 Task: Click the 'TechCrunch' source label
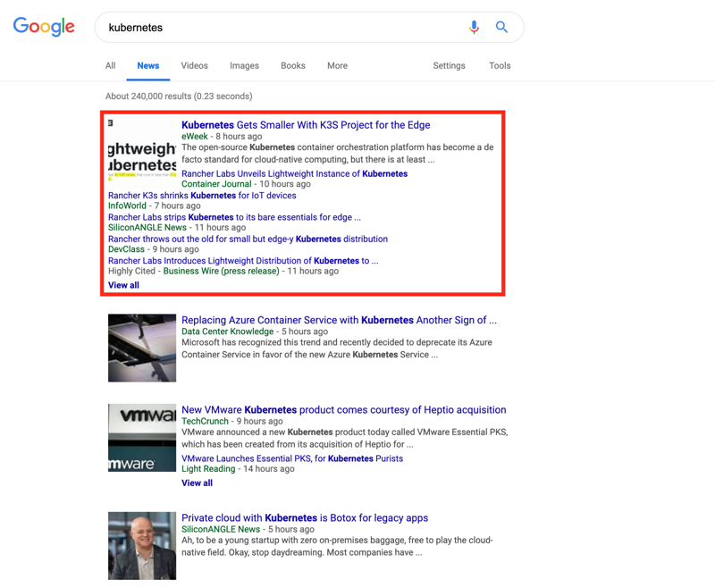(x=206, y=421)
